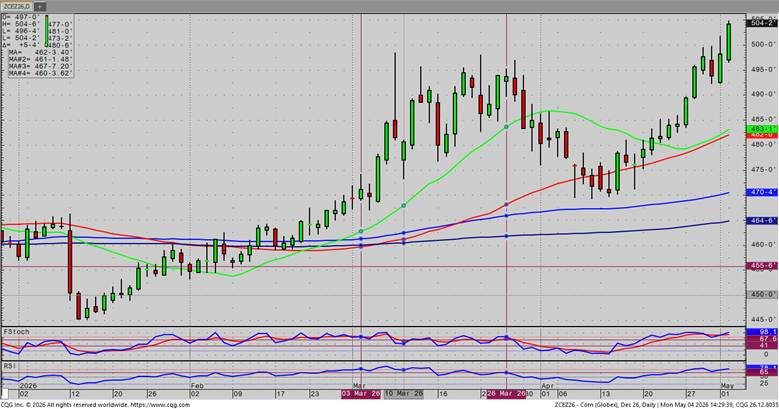Select the ZCEZ26,D chart tab
This screenshot has height=409, width=779.
[17, 6]
